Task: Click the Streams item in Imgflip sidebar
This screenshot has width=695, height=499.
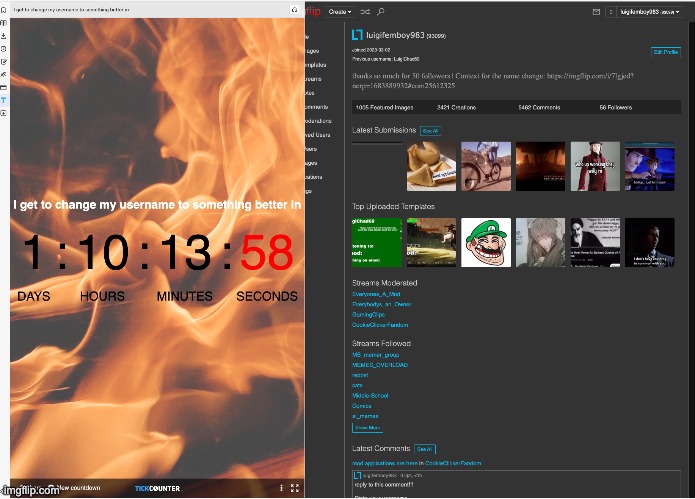Action: pos(313,79)
